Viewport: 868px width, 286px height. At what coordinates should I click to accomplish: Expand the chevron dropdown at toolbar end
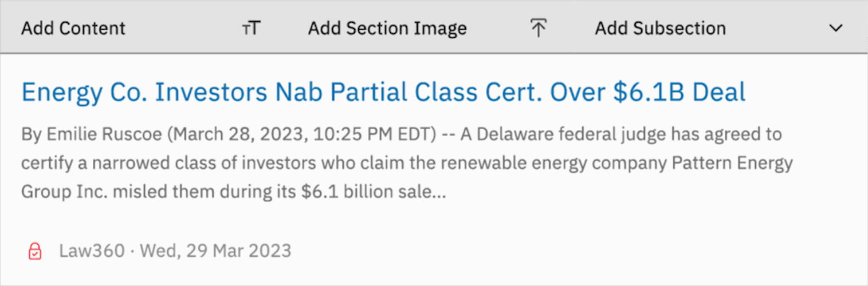[x=836, y=28]
